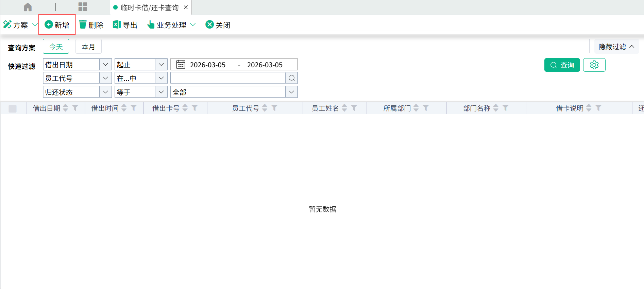
Task: Filter the 借出日期 column with funnel icon
Action: tap(75, 108)
